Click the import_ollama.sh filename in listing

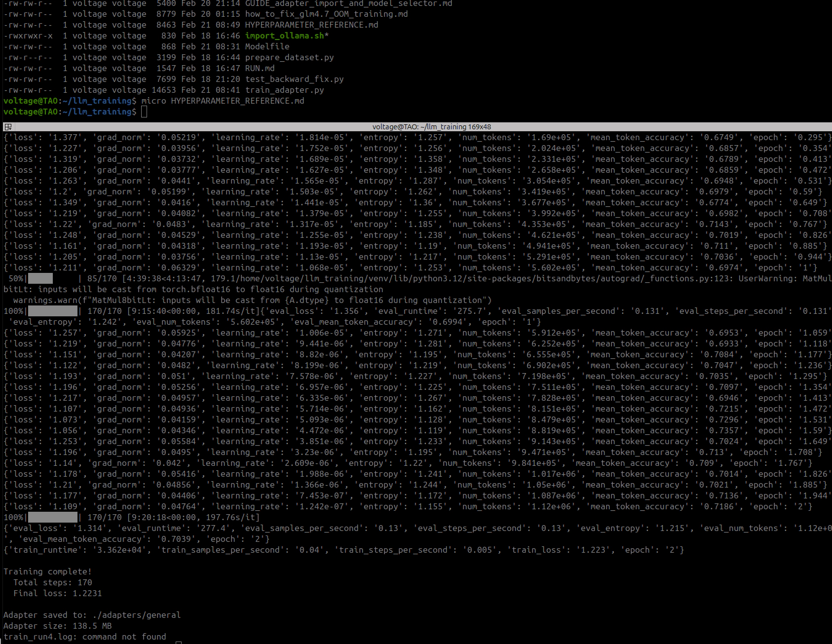(285, 36)
